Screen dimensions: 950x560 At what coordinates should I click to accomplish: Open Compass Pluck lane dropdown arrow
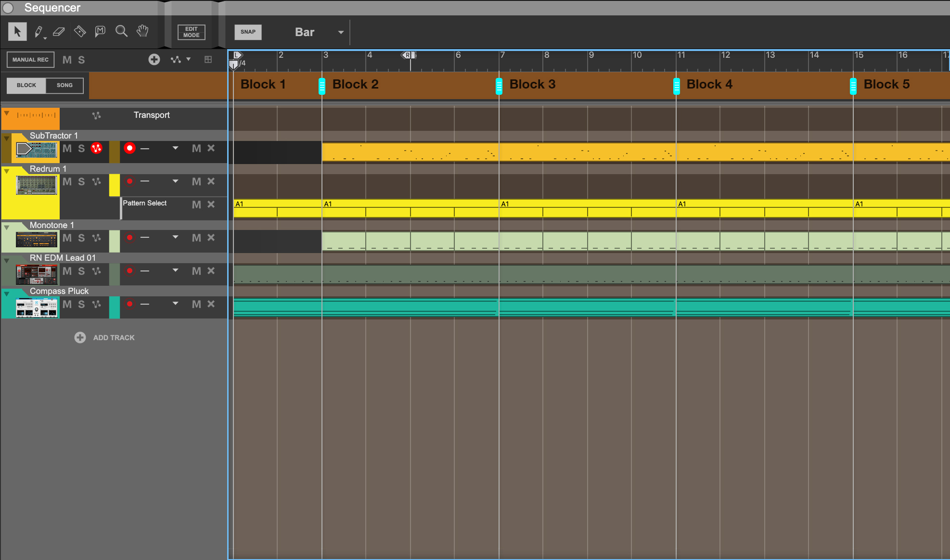point(175,304)
